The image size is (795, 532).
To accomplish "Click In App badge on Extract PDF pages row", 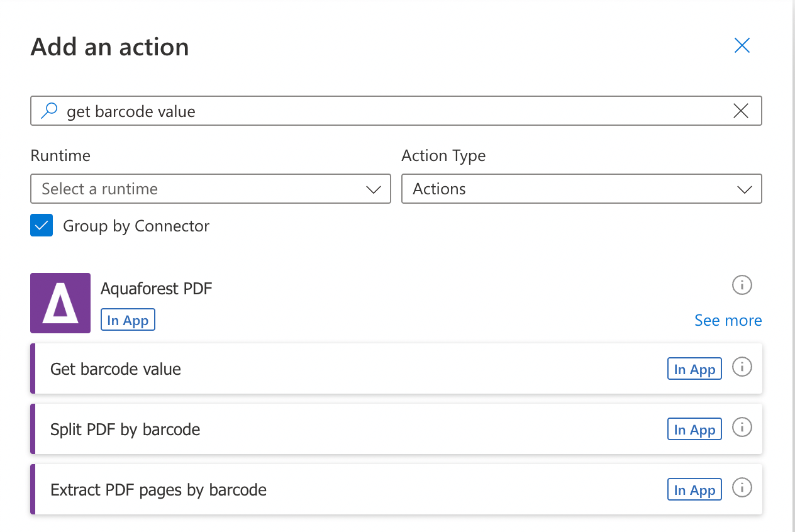I will click(x=694, y=490).
